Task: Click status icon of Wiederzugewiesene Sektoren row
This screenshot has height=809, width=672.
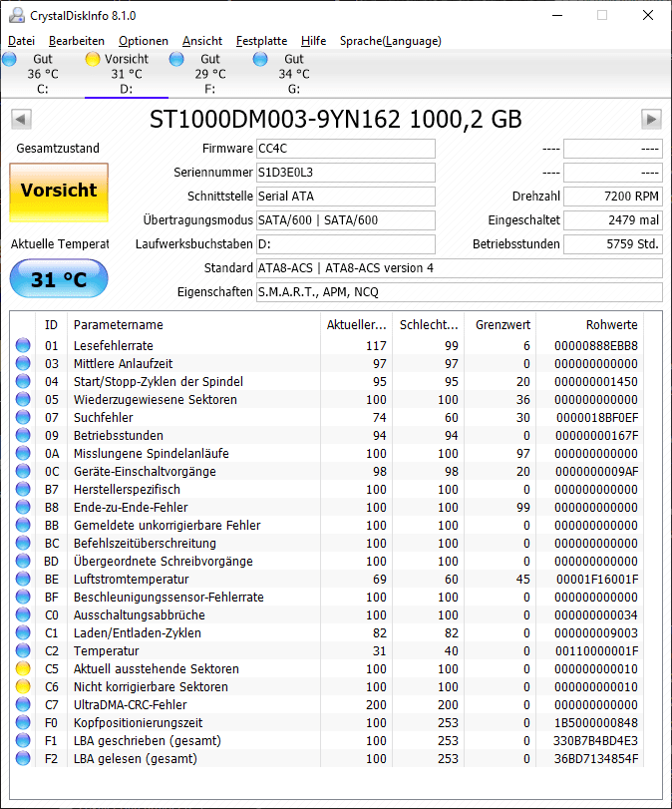Action: [23, 399]
